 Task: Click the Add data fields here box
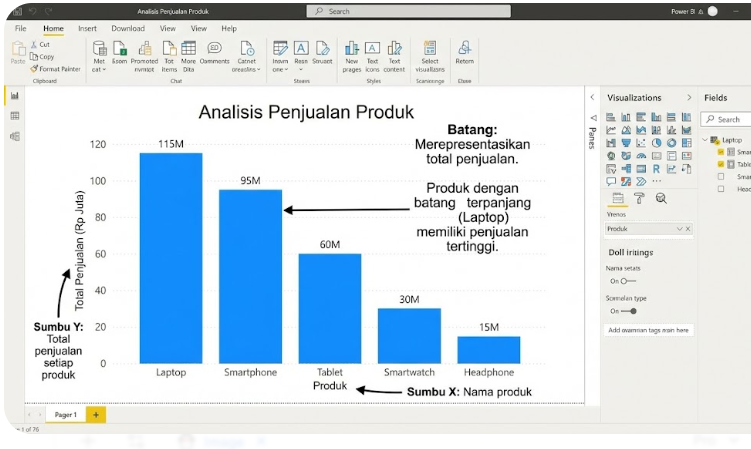(648, 330)
